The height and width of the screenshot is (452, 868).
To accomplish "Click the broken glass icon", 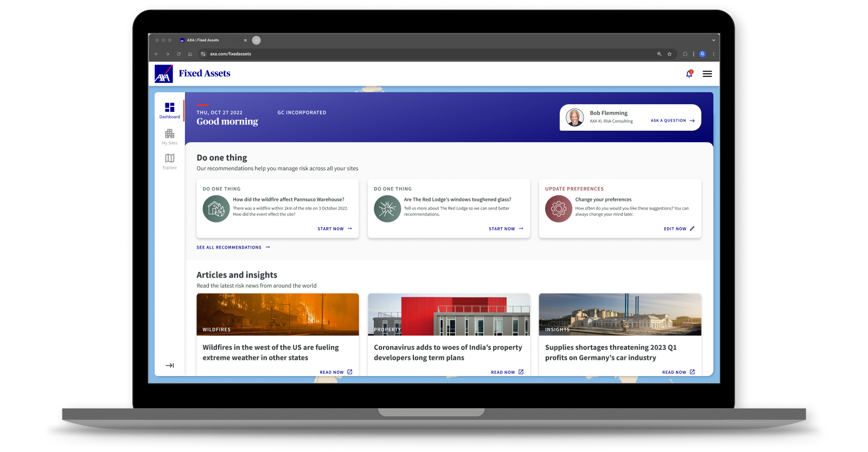I will coord(387,209).
